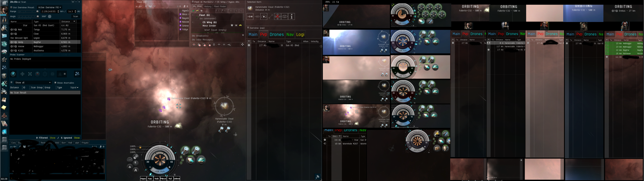
Task: Open the Frigate chat channel tab
Action: pos(85,143)
